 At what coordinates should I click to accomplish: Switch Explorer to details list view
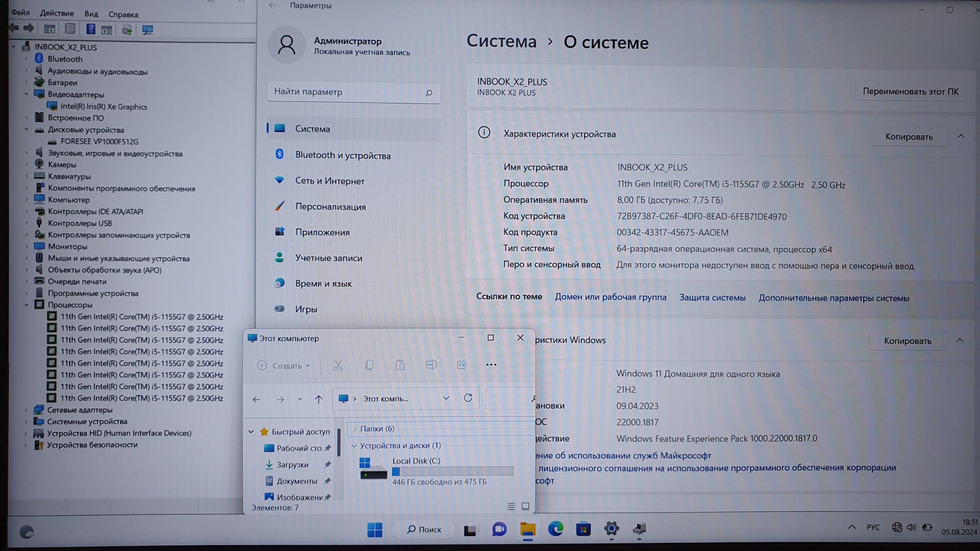[x=511, y=506]
